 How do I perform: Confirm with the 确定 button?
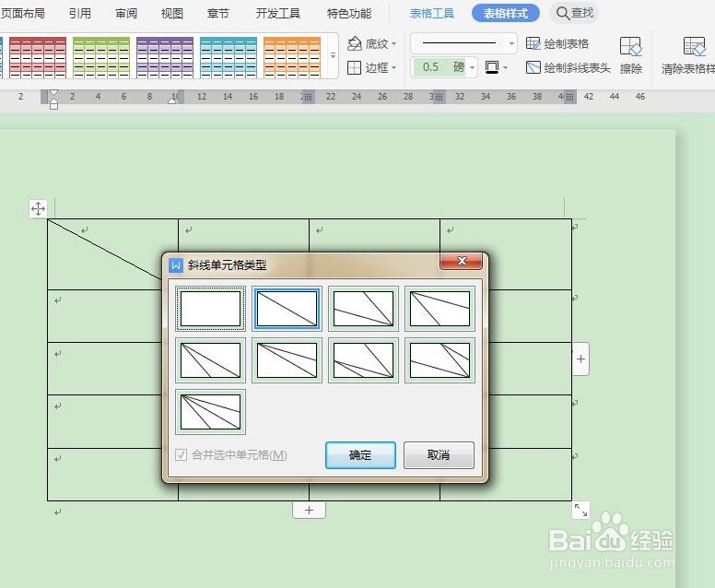click(360, 454)
